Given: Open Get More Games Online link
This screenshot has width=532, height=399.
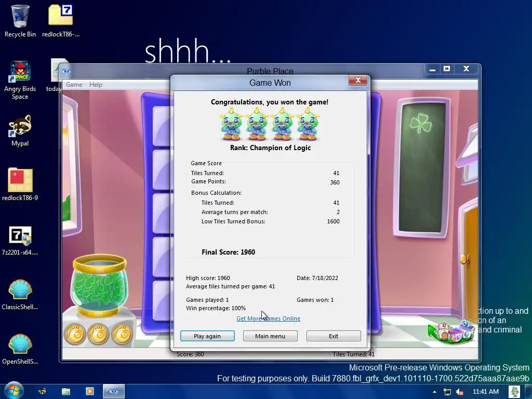Looking at the screenshot, I should (268, 318).
